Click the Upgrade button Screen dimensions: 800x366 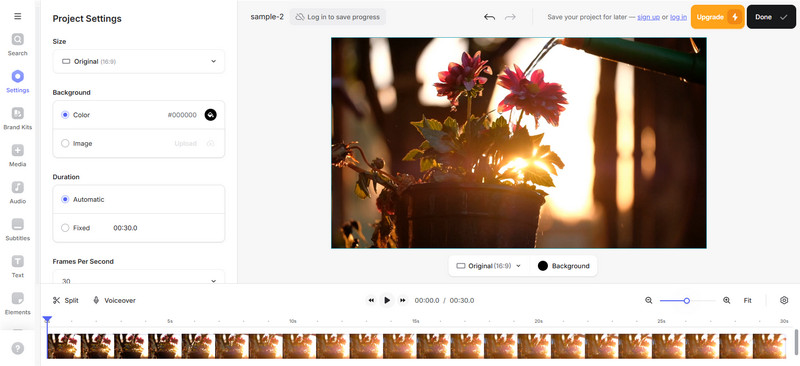point(717,17)
